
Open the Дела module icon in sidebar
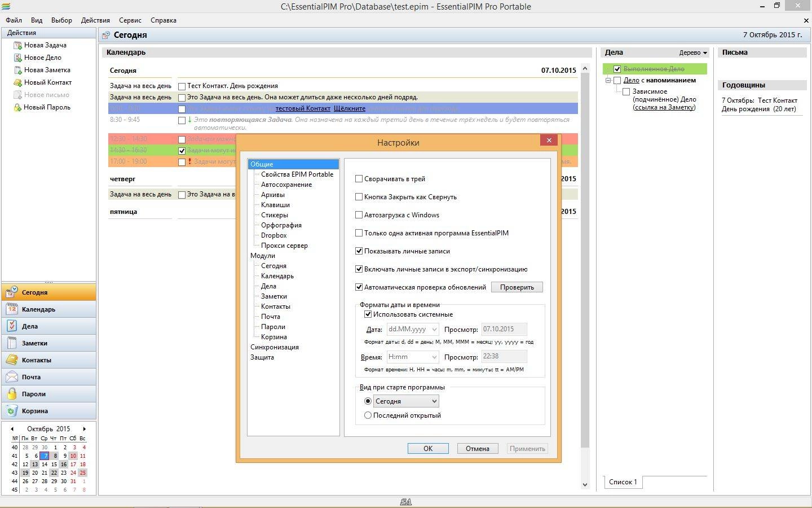point(12,326)
